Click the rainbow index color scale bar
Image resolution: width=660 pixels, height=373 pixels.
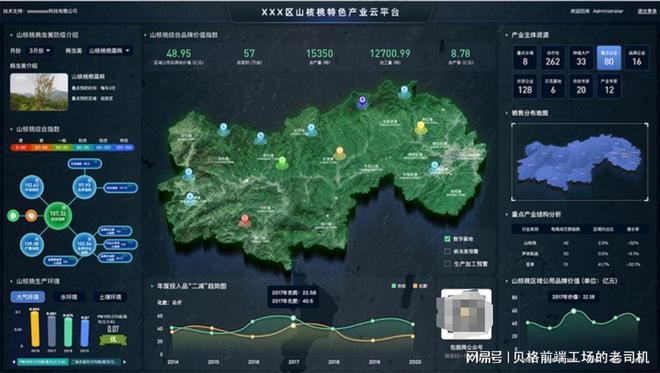[x=72, y=147]
